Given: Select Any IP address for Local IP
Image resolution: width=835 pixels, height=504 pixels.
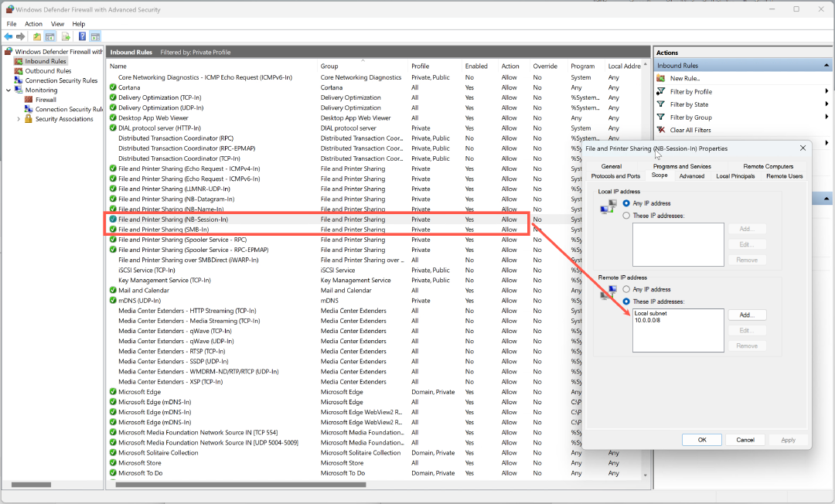Looking at the screenshot, I should point(626,203).
